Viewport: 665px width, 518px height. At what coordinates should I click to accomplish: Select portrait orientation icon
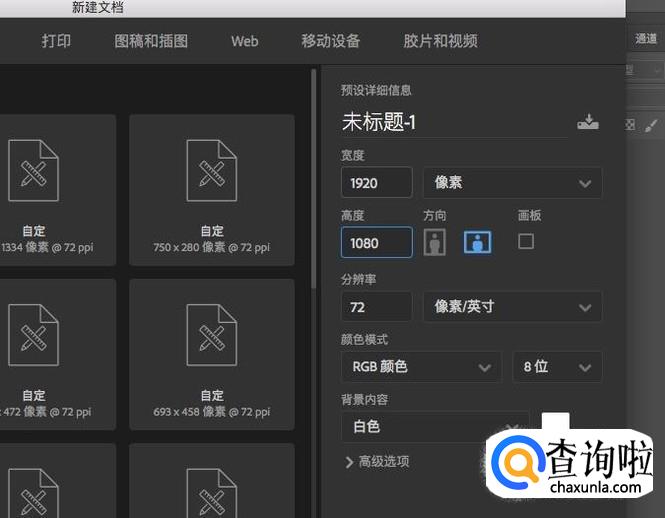(x=434, y=242)
